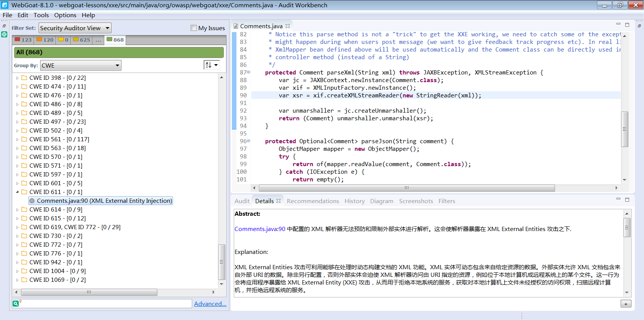Expand the CWE ID 1004 node

coord(17,271)
